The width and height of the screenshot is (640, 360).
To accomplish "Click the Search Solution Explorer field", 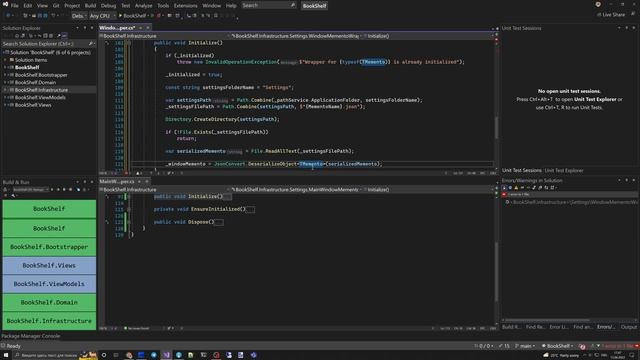I will click(x=48, y=44).
